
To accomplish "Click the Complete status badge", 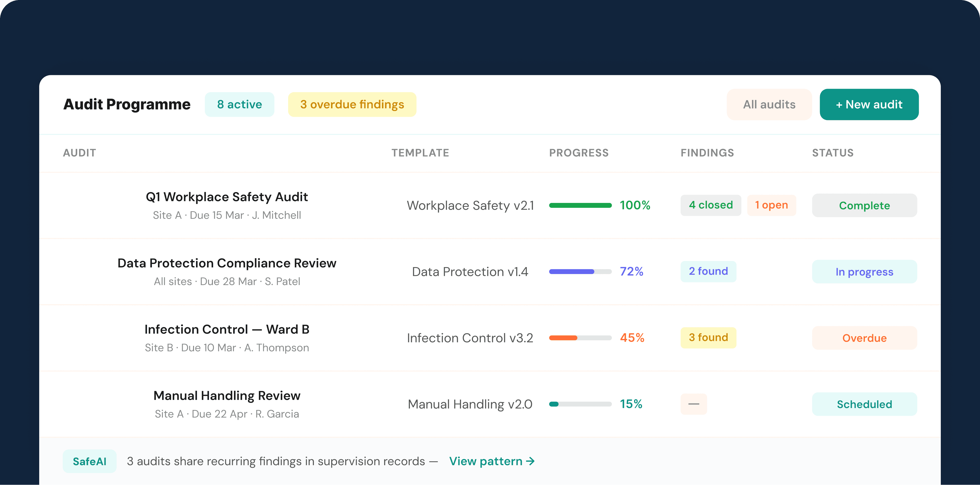I will click(864, 205).
